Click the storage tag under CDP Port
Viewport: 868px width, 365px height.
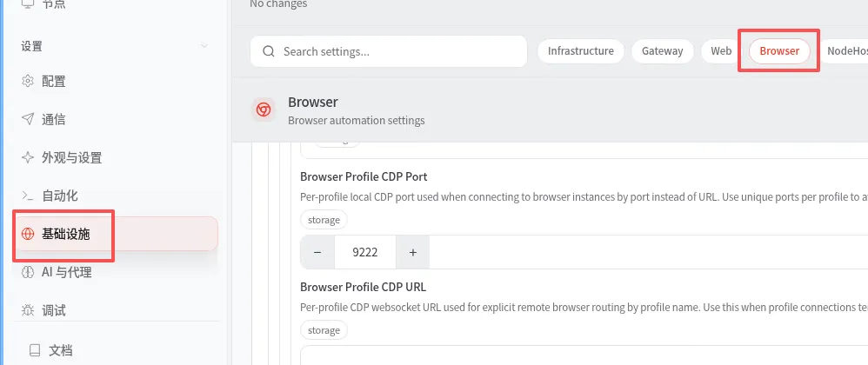pyautogui.click(x=324, y=220)
